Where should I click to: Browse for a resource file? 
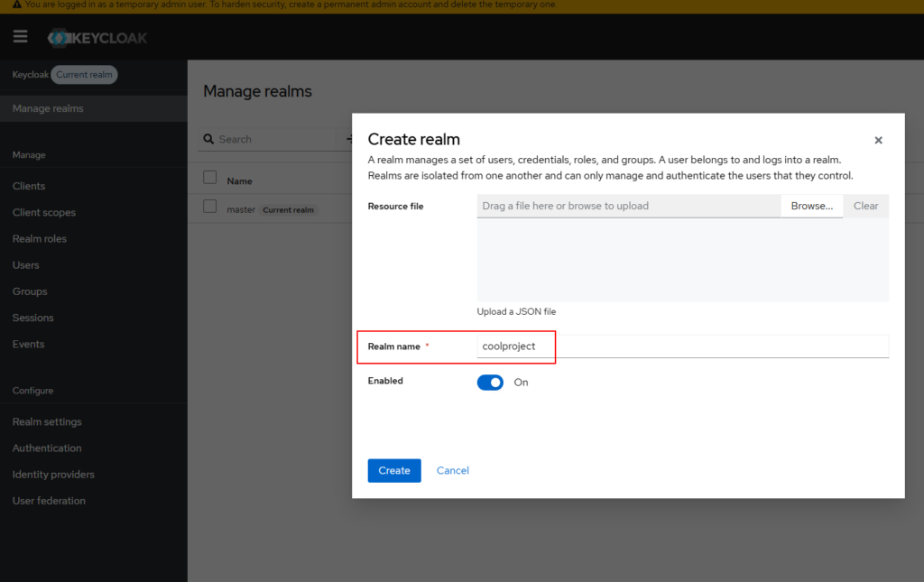click(x=812, y=206)
